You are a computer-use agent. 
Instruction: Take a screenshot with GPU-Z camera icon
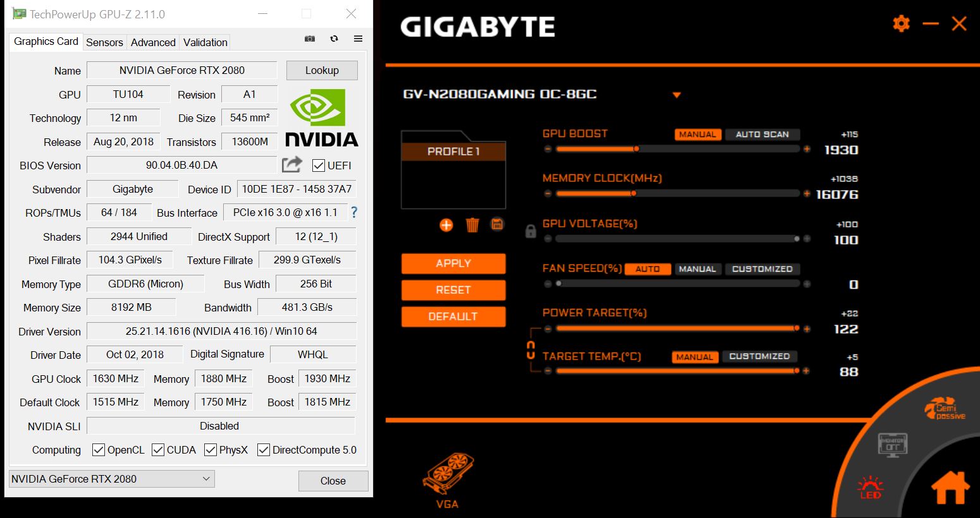(310, 39)
